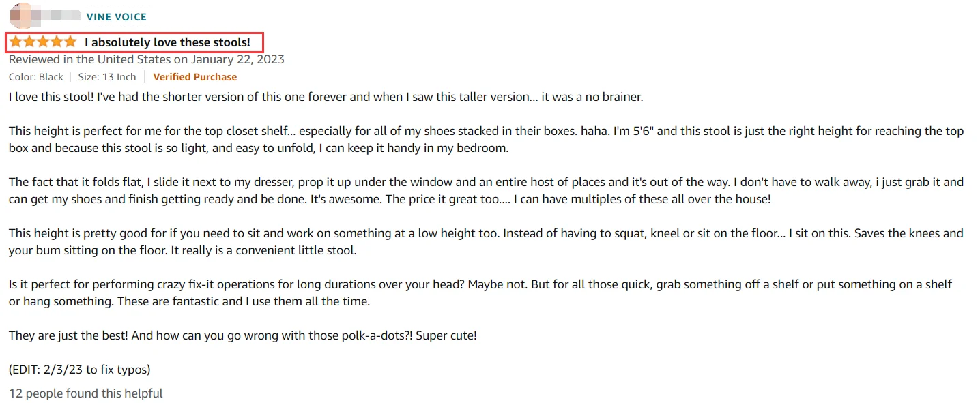Click "12 people found this helpful" text
This screenshot has width=980, height=403.
coord(86,393)
